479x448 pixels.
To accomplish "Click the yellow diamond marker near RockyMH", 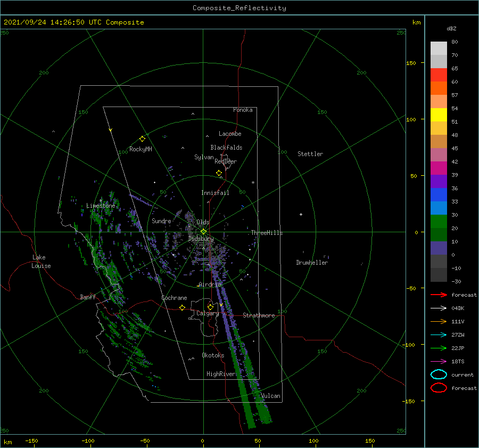I will tap(142, 139).
